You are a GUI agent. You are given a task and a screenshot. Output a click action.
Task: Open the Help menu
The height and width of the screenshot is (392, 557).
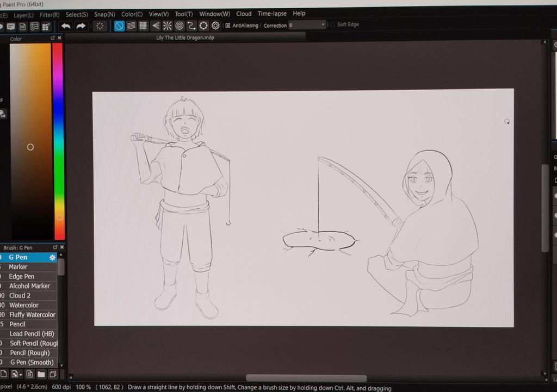tap(299, 14)
